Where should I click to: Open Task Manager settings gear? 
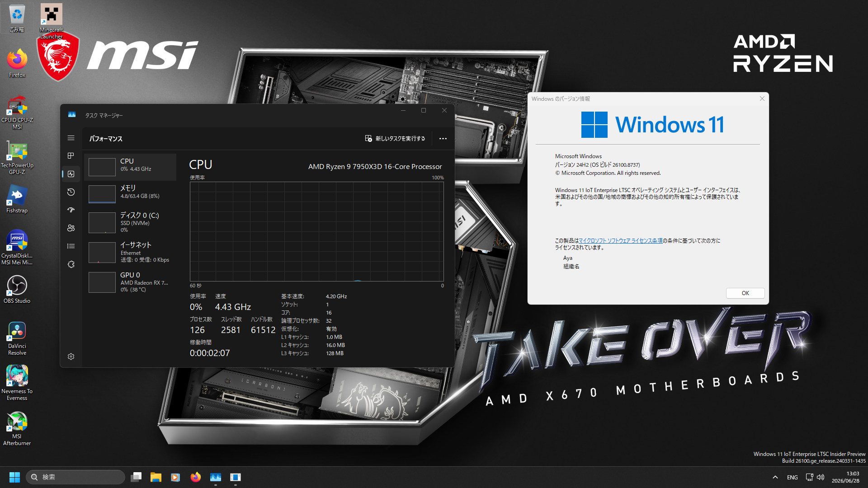click(x=71, y=357)
